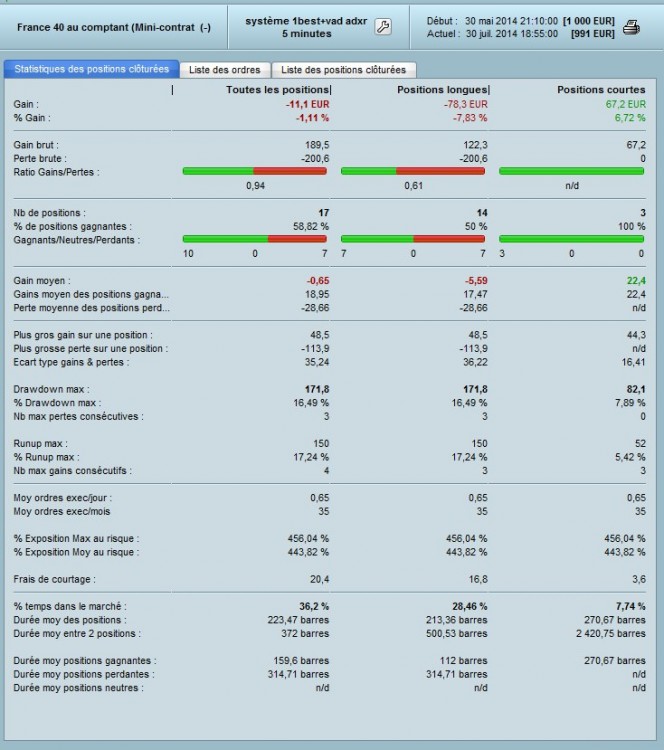
Task: Open Liste des positions clôturées tab
Action: click(x=343, y=70)
